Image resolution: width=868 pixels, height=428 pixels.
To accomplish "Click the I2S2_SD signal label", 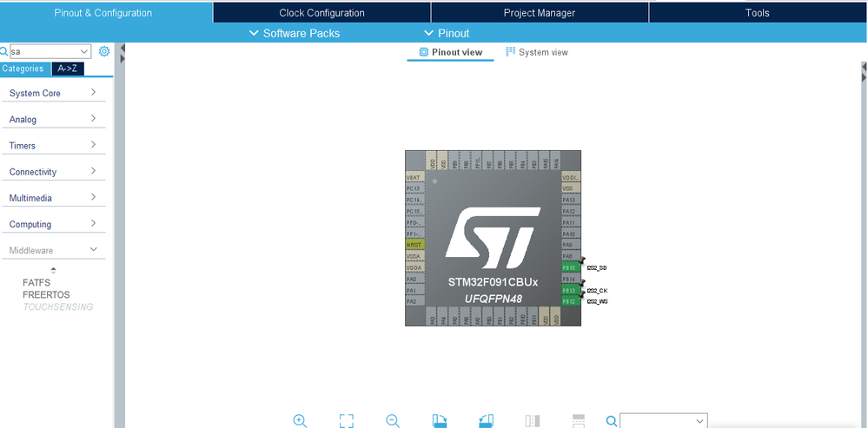I will pos(597,267).
